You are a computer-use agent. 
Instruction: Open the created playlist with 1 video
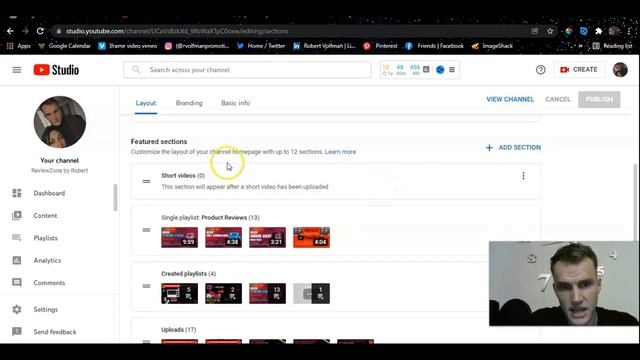(x=311, y=293)
